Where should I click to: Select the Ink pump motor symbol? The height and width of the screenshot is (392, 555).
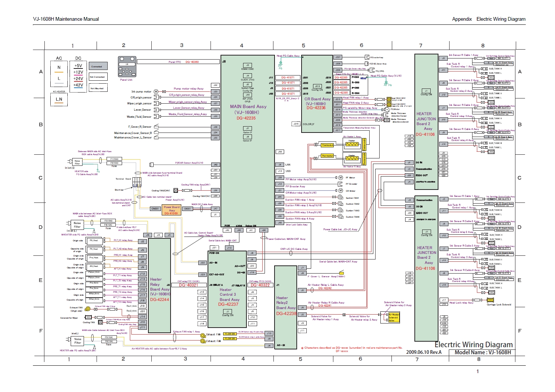click(x=156, y=91)
